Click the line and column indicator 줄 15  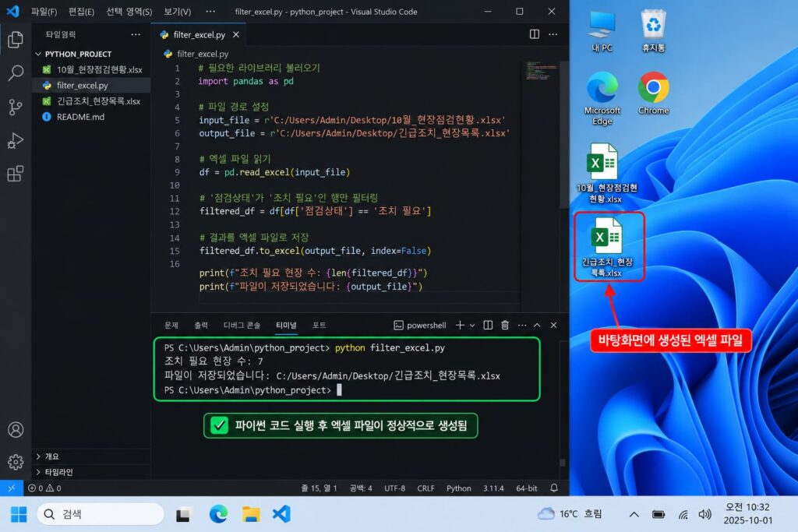tap(319, 488)
